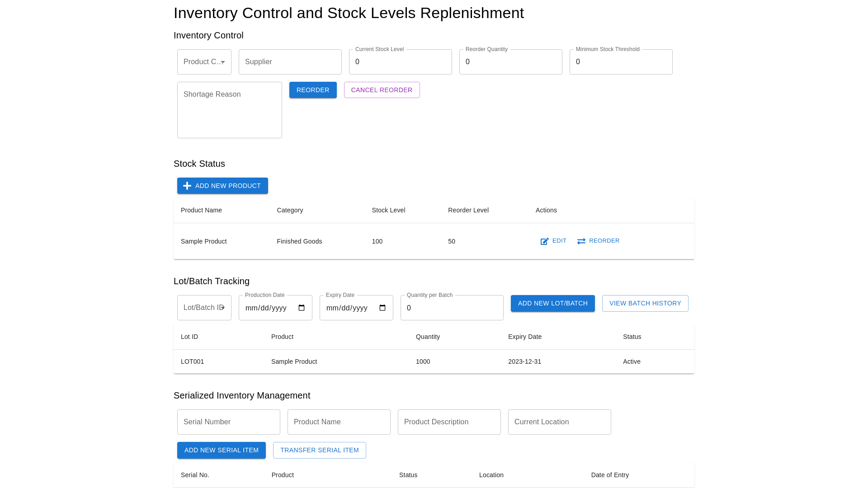This screenshot has width=868, height=488.
Task: Click the Reorder arrows icon in Sample Product row
Action: coord(581,241)
